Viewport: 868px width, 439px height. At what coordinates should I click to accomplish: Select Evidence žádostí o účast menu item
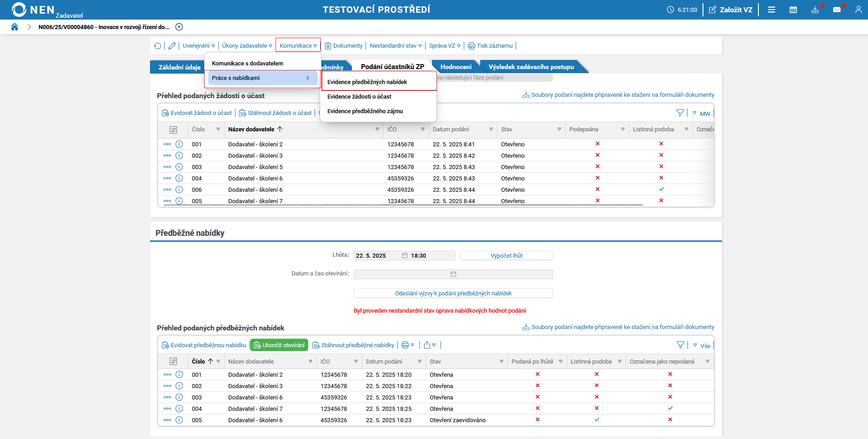click(x=359, y=96)
